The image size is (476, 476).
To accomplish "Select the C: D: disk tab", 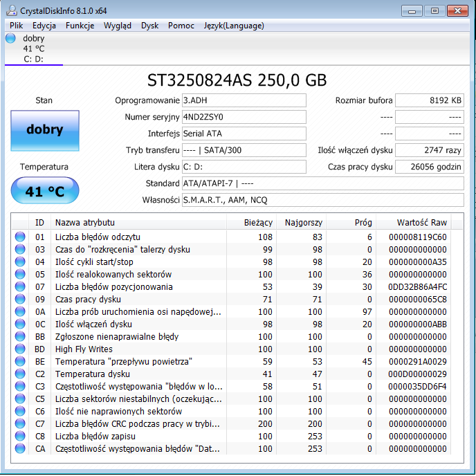I will (34, 59).
